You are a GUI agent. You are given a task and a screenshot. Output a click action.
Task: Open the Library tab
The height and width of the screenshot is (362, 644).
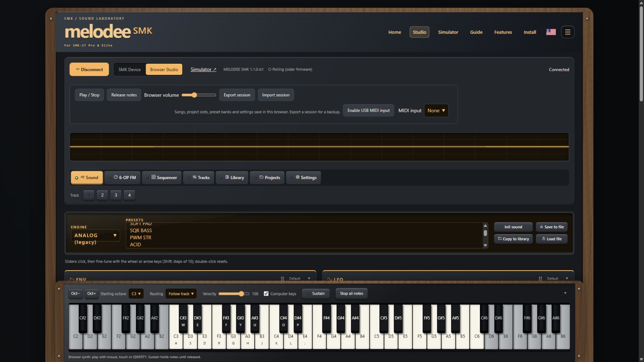tap(232, 178)
